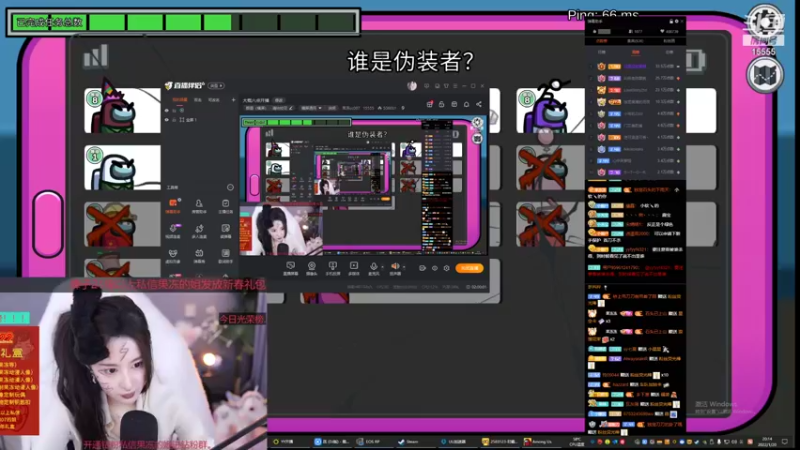Click the taskbar clock showing 20:14

tap(767, 441)
